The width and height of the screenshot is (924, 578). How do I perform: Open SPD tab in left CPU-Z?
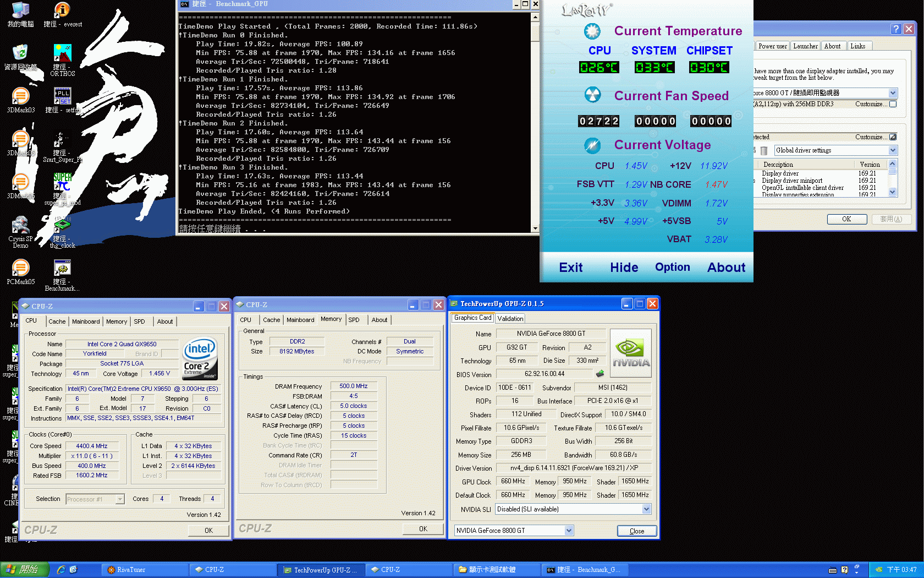(x=140, y=321)
